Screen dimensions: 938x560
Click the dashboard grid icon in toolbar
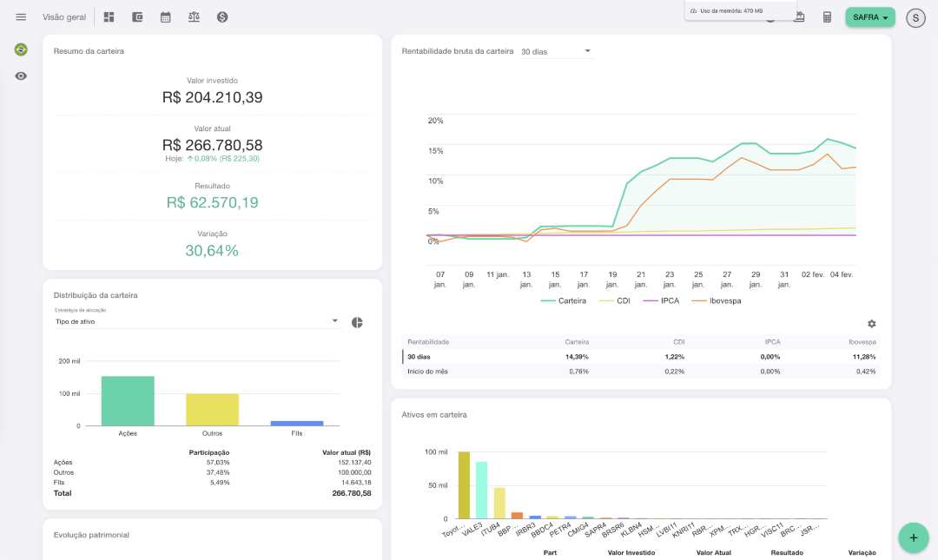tap(109, 17)
